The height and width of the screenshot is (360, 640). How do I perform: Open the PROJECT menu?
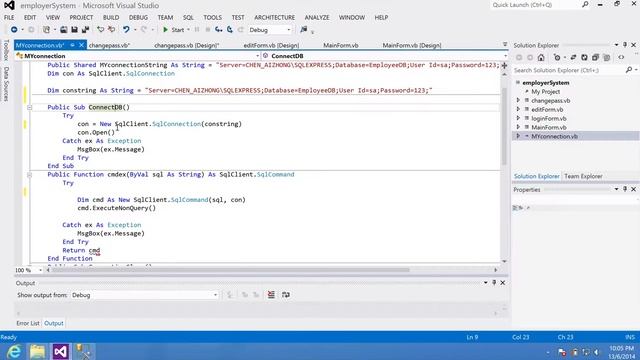81,18
